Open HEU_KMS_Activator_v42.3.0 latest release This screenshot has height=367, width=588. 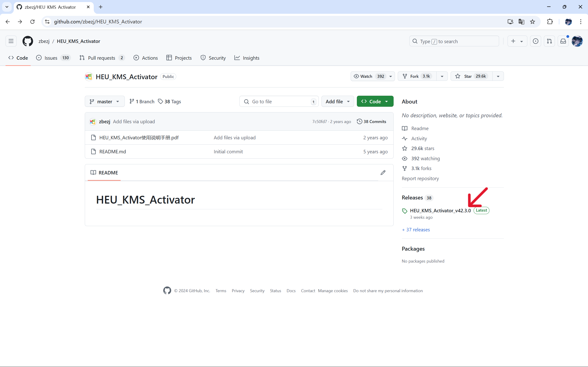(440, 210)
